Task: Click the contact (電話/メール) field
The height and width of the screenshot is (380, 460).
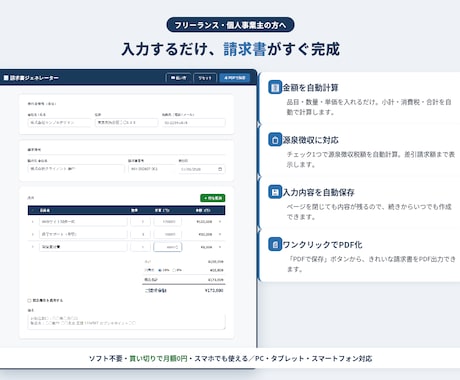Action: 194,123
